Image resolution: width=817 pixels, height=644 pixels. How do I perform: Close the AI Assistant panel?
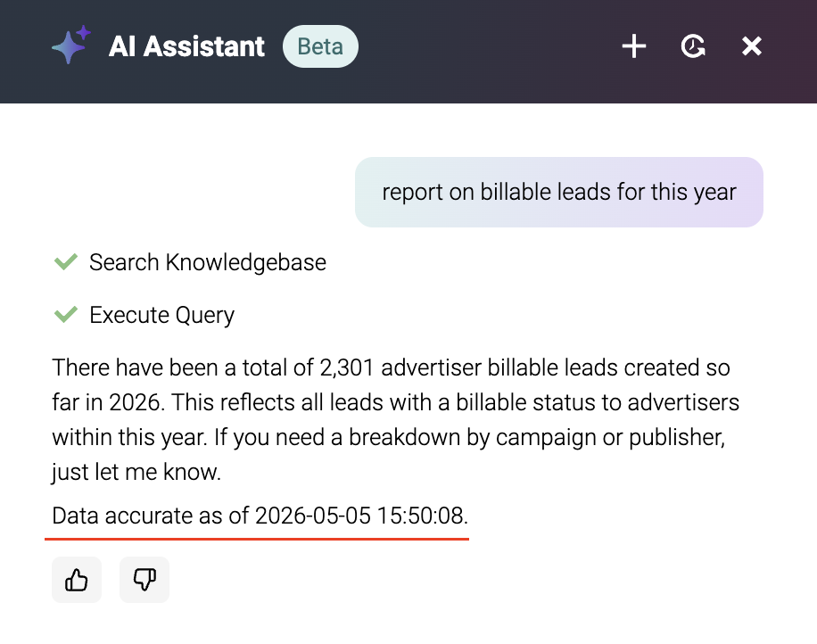[x=751, y=46]
